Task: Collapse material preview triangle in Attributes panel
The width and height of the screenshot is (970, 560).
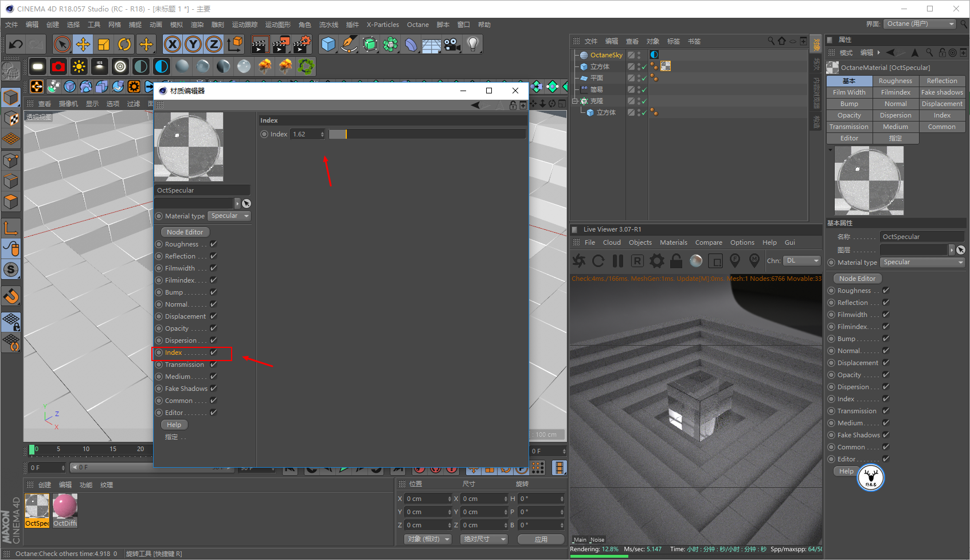Action: tap(830, 150)
